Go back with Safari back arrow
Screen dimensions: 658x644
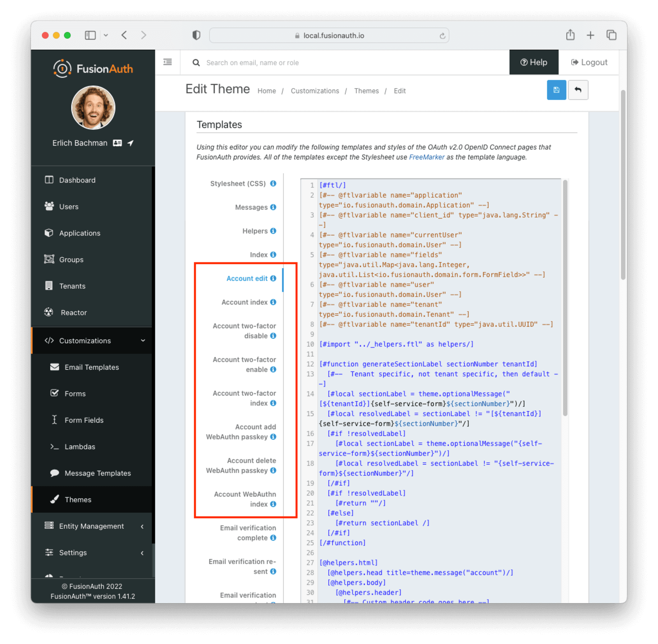[x=124, y=35]
